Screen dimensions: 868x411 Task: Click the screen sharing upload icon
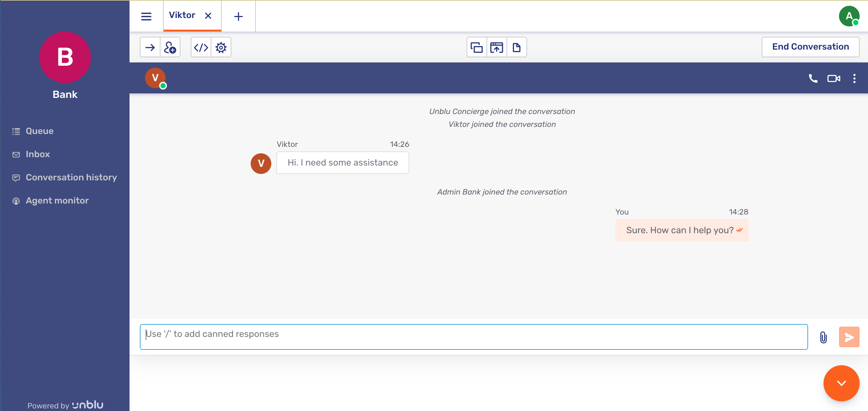coord(496,47)
